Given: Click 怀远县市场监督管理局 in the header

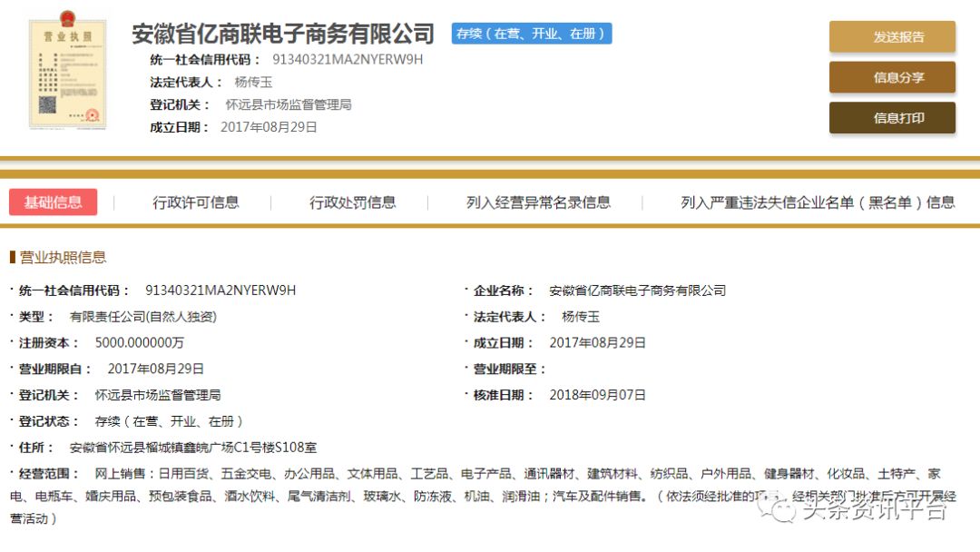Looking at the screenshot, I should (x=288, y=104).
